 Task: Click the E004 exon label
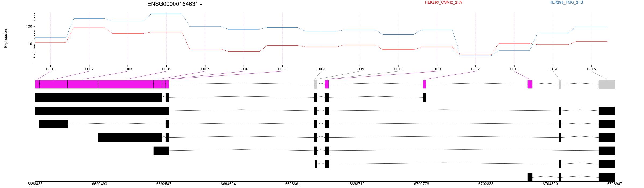[x=166, y=69]
